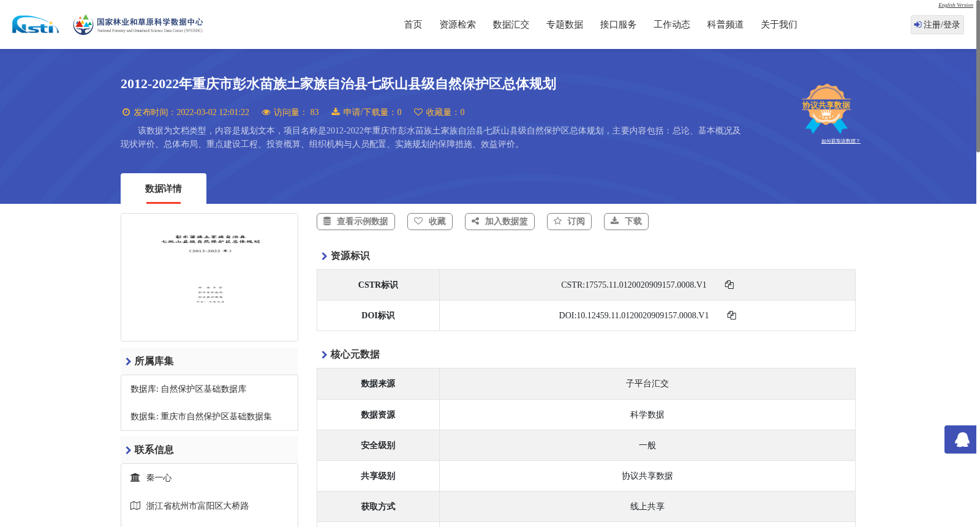Click the contact name 秦一心
This screenshot has height=527, width=980.
(x=159, y=477)
